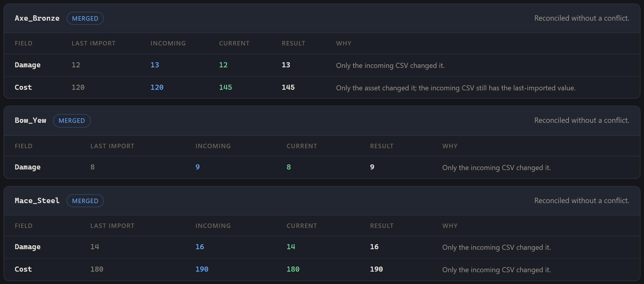Click Axe_Bronze Damage incoming value 13
The image size is (644, 284).
click(x=155, y=65)
